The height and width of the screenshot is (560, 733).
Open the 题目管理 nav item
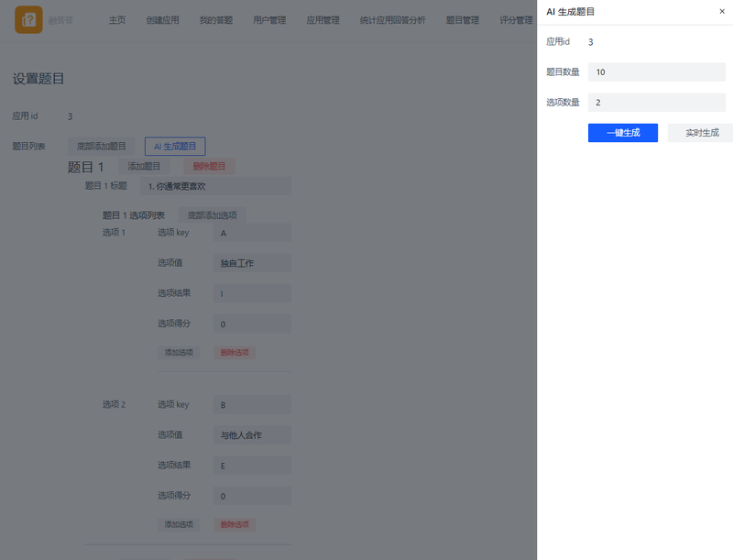tap(463, 20)
